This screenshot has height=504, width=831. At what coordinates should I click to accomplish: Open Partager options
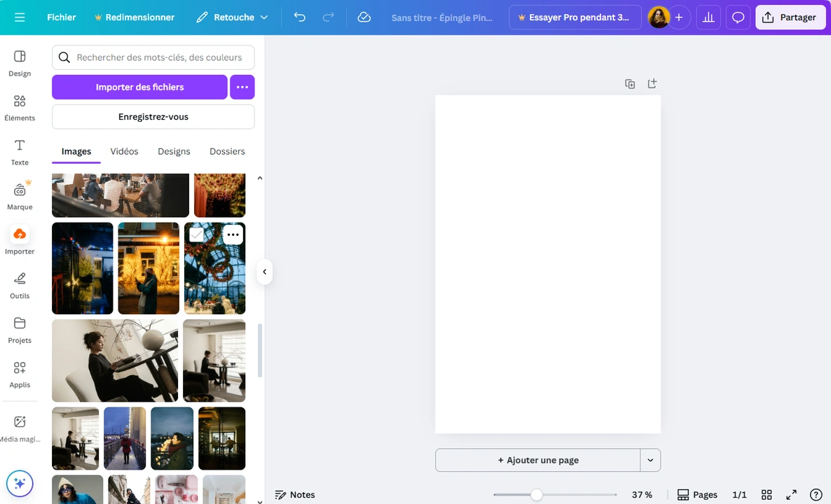click(x=790, y=17)
